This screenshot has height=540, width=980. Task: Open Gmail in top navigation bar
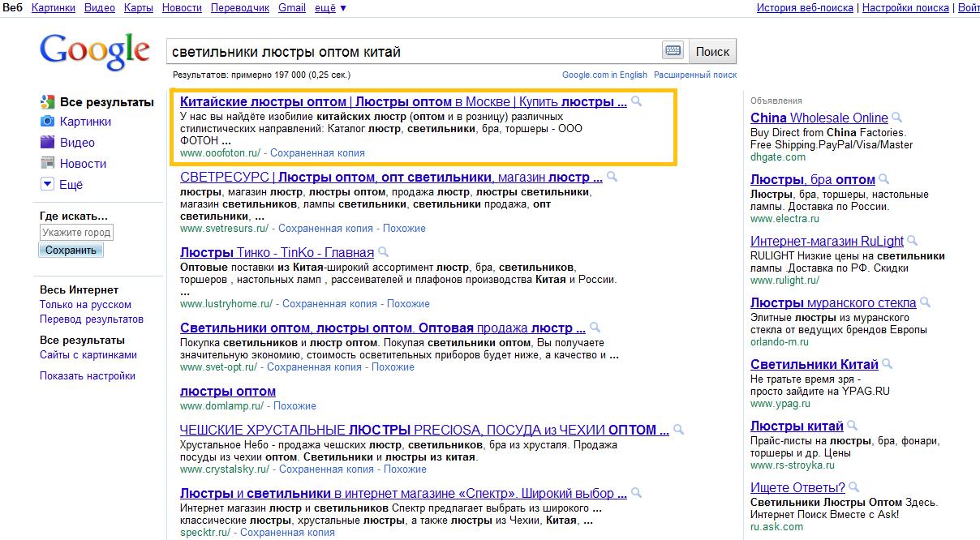click(291, 8)
